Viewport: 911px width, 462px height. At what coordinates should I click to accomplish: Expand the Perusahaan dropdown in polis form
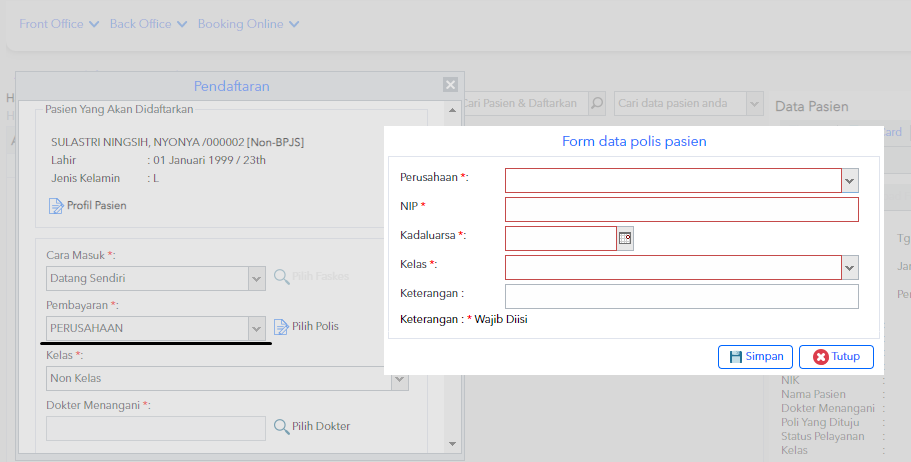pyautogui.click(x=849, y=180)
